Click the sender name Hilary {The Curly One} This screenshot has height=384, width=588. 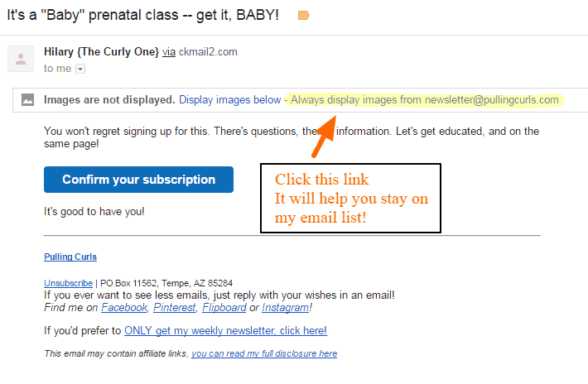pos(101,51)
